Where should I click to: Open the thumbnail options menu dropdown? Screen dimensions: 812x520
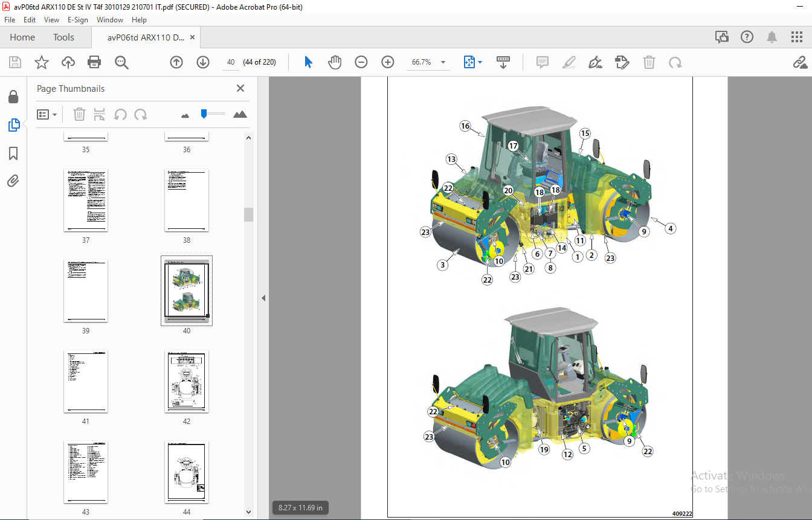point(47,114)
